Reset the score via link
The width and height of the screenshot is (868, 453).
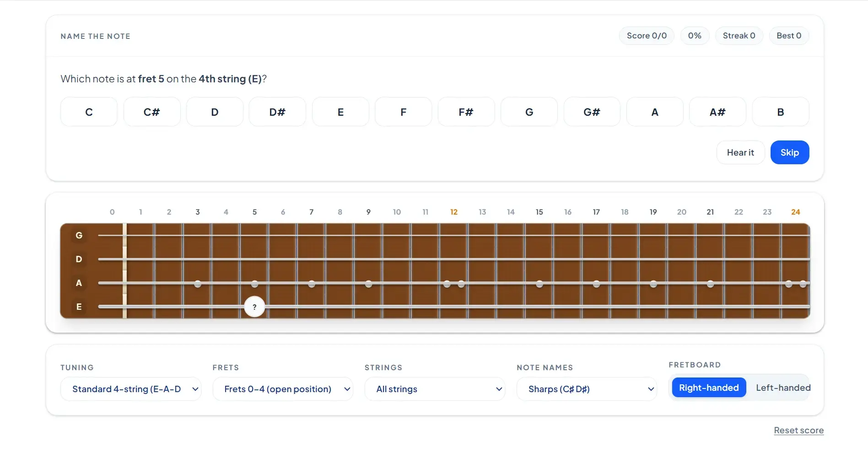[x=798, y=431]
